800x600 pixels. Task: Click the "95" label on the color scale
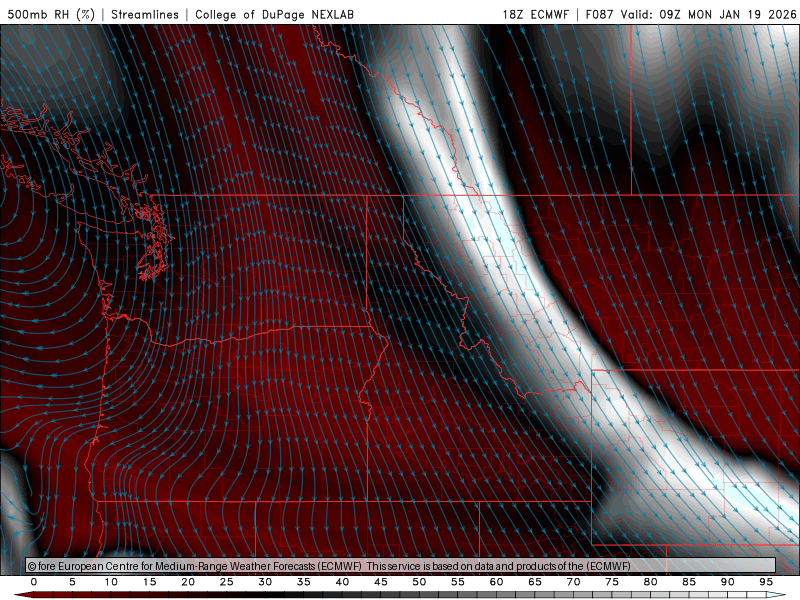[x=766, y=582]
